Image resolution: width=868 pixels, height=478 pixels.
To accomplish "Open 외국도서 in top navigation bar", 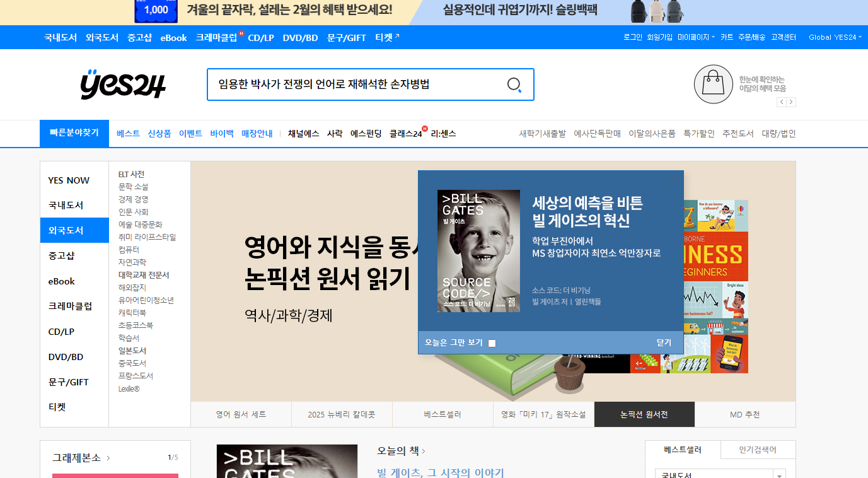I will coord(102,37).
